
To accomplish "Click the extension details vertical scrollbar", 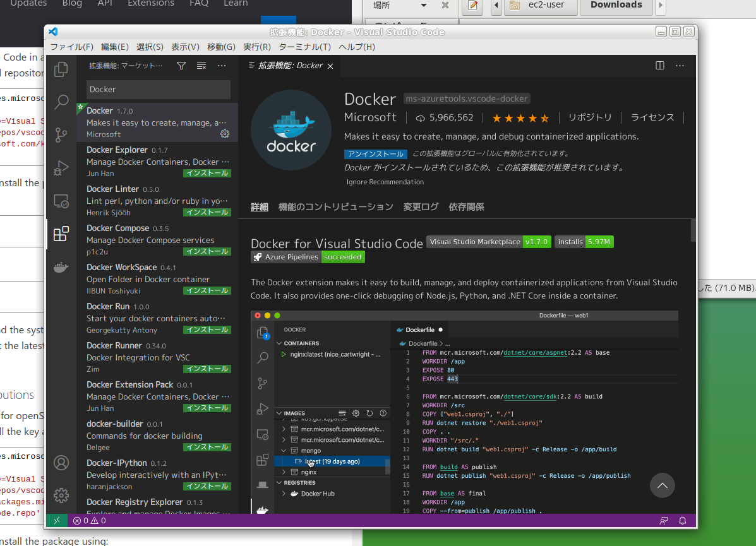I will [x=693, y=230].
